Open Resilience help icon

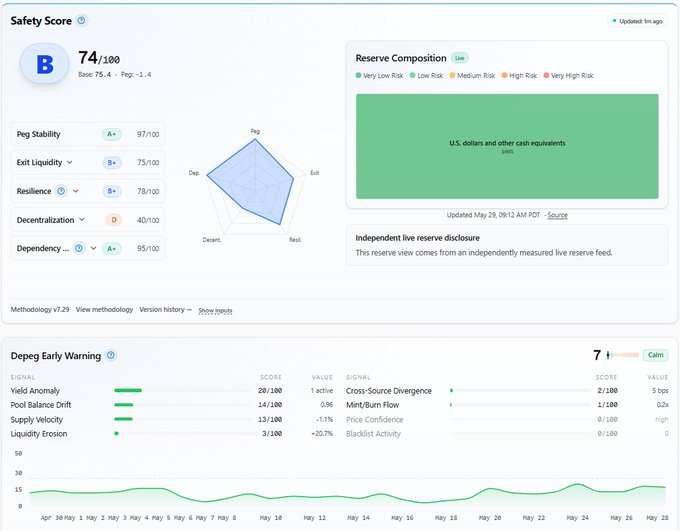click(x=62, y=191)
